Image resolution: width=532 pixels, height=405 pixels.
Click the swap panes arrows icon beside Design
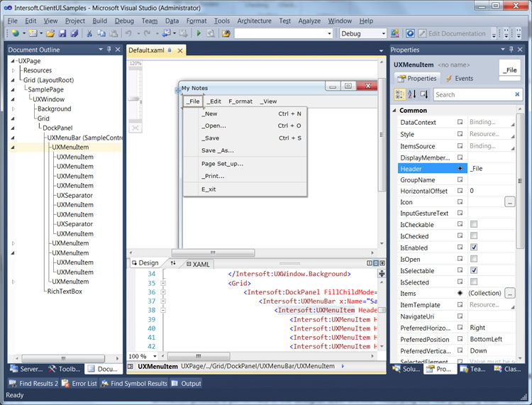point(173,263)
